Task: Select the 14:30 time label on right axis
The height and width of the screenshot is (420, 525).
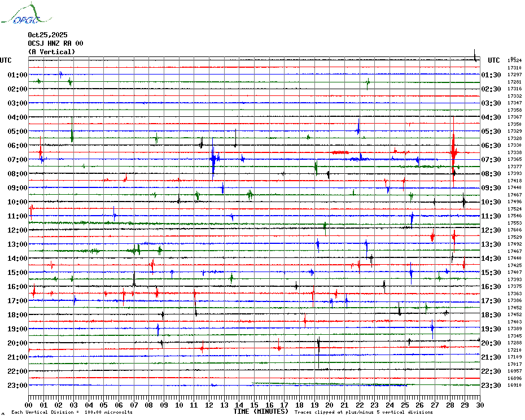Action: [491, 258]
